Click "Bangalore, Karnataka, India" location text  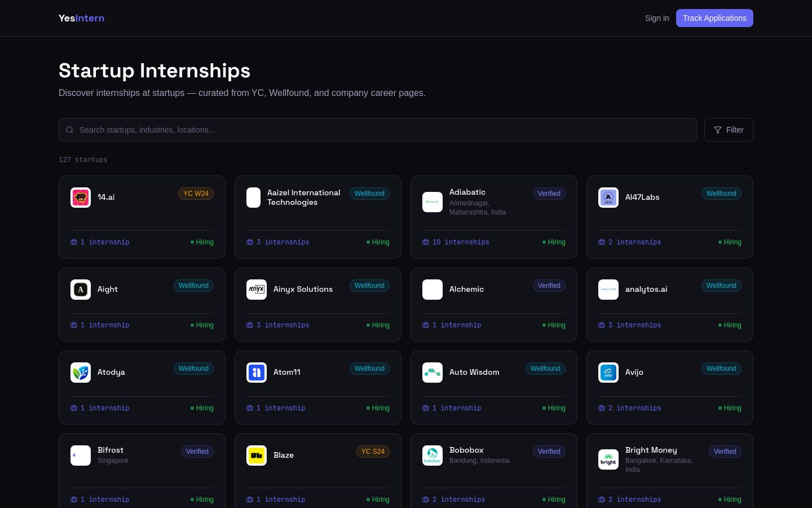click(659, 465)
